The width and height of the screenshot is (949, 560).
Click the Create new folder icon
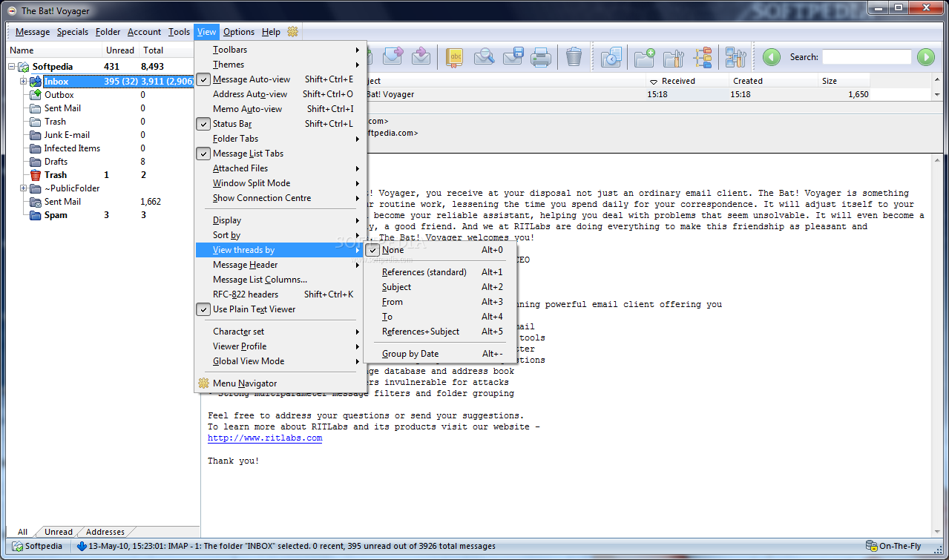click(645, 56)
